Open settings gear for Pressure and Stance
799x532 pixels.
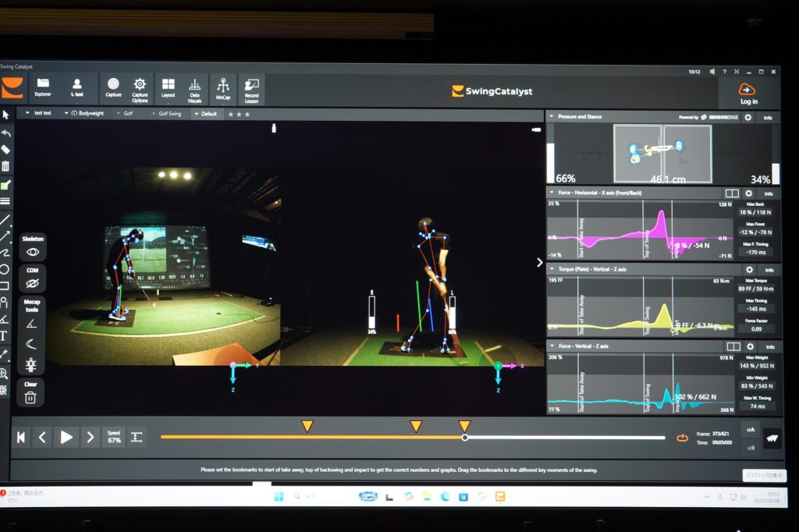click(748, 117)
